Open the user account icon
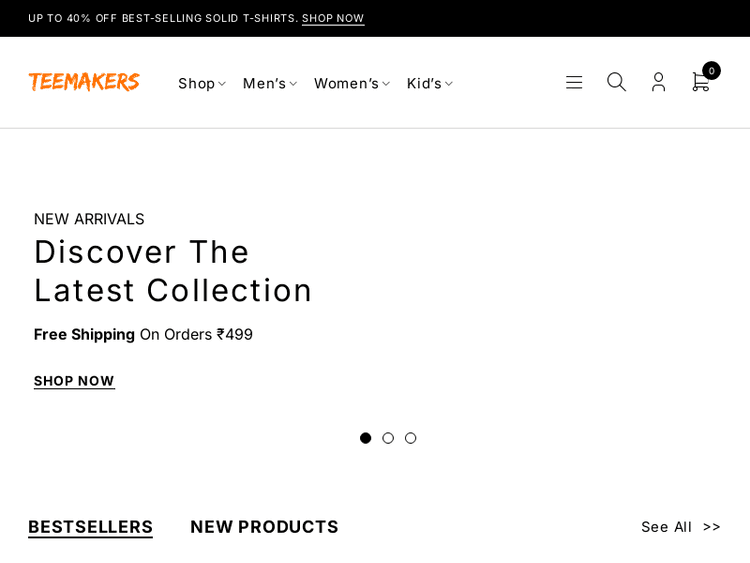750x563 pixels. point(658,82)
